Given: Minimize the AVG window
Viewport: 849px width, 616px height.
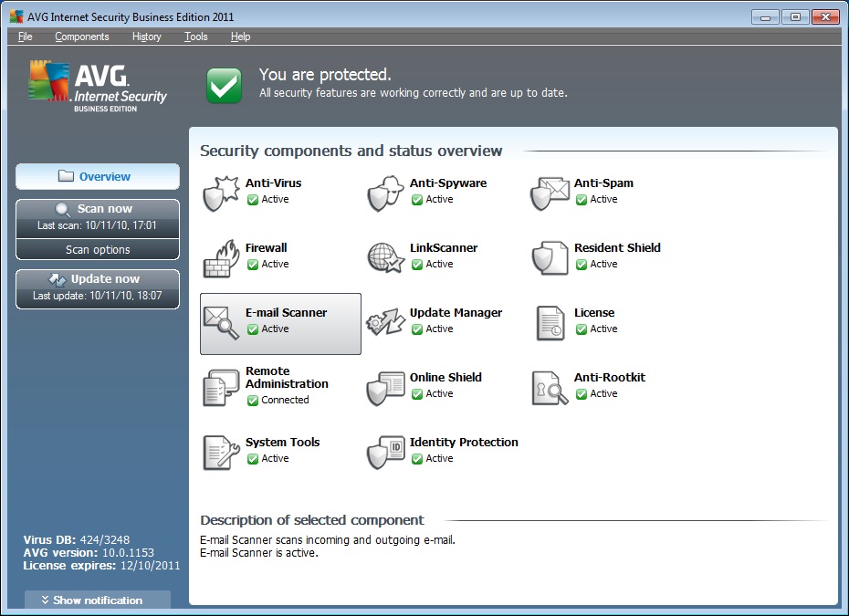Looking at the screenshot, I should coord(765,17).
